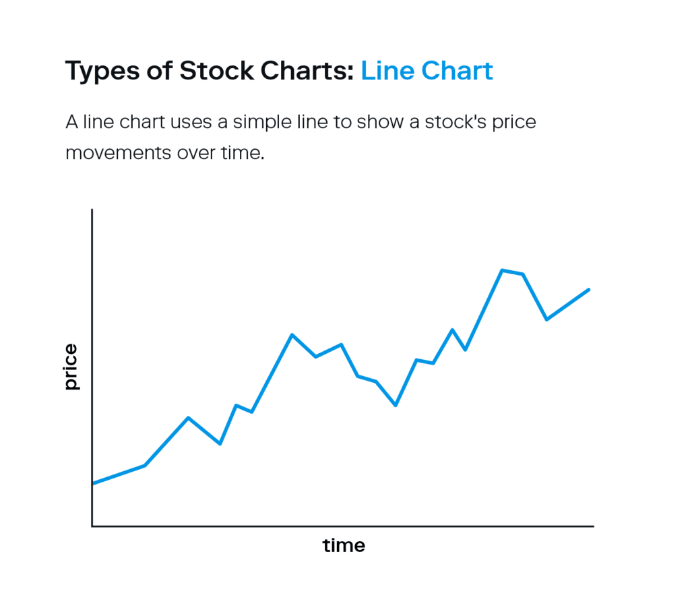Click the highest peak of the blue line
The height and width of the screenshot is (616, 690).
tap(502, 270)
